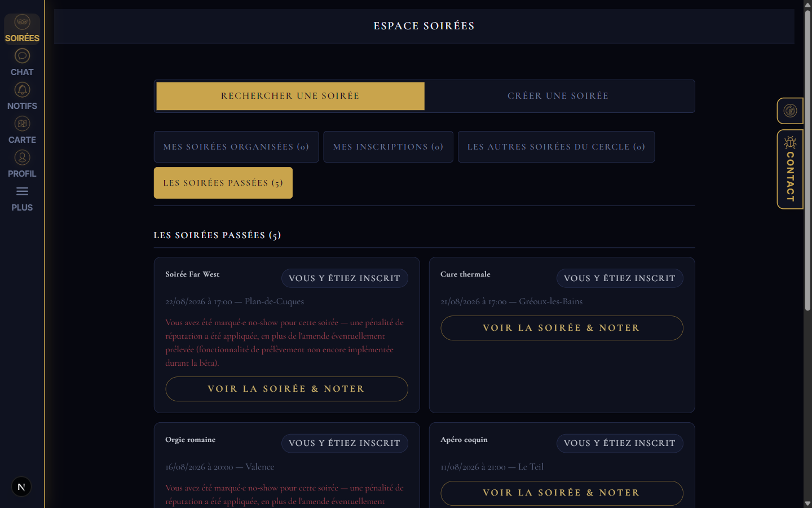The width and height of the screenshot is (812, 508).
Task: View and rate Cure thermale soirée
Action: coord(562,328)
